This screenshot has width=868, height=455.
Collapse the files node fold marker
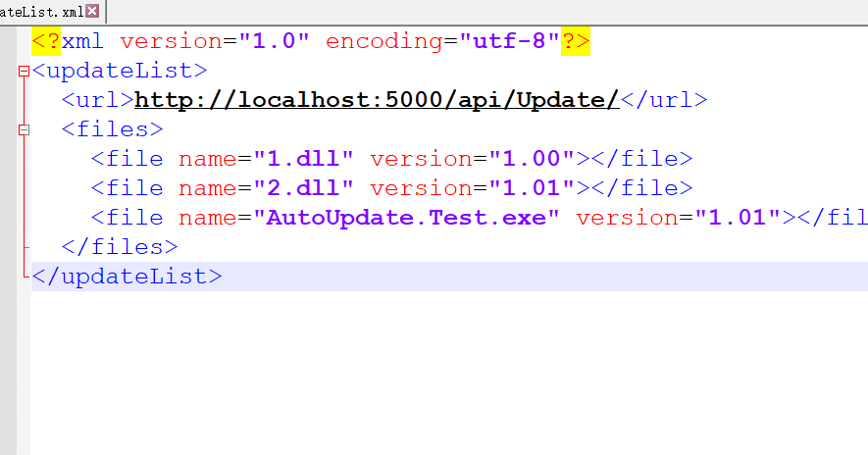(x=24, y=129)
